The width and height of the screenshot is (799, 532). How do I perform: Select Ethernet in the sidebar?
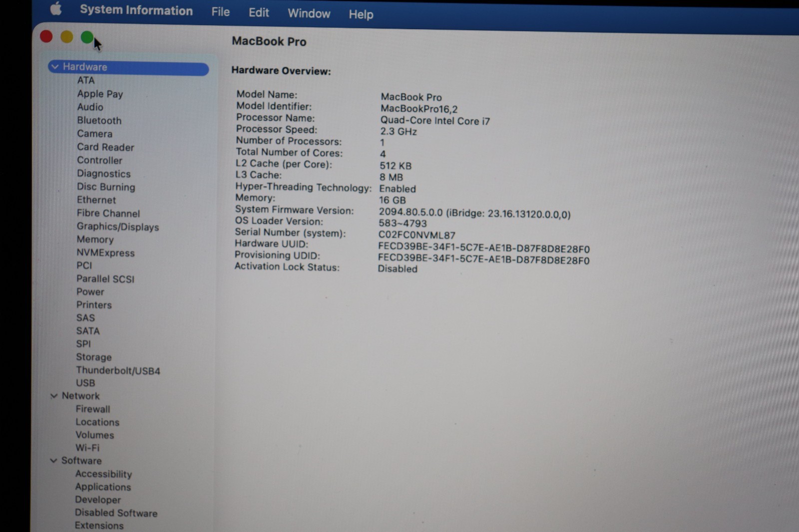tap(96, 200)
